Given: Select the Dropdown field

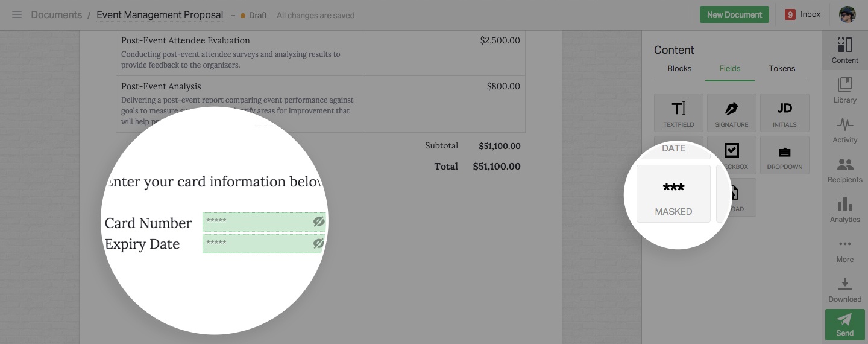Looking at the screenshot, I should click(785, 154).
